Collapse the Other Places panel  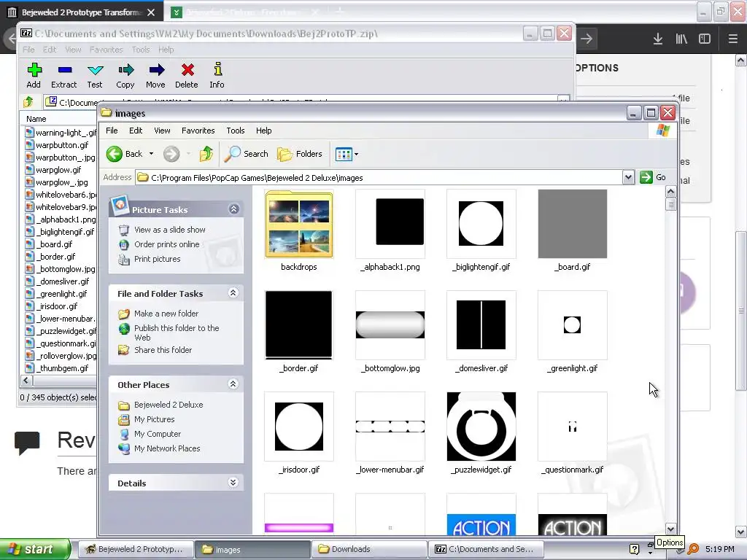(233, 384)
